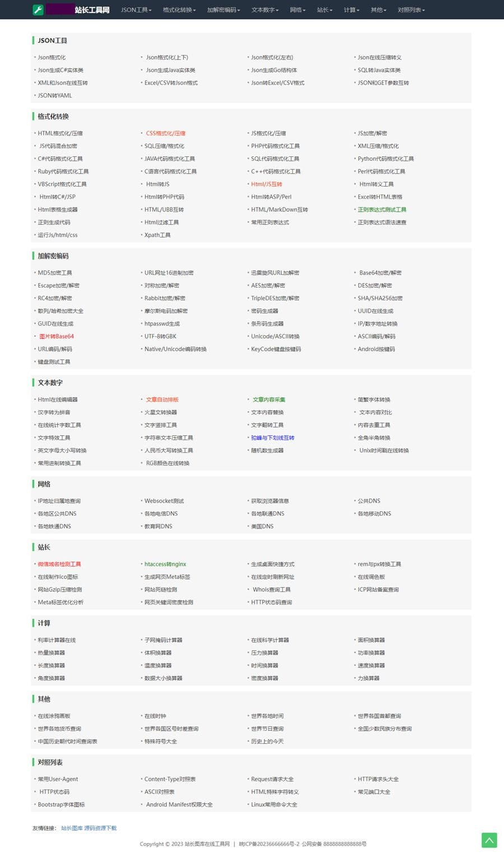Screen dimensions: 504x857
Task: Open the 计算 menu in navbar
Action: click(351, 10)
